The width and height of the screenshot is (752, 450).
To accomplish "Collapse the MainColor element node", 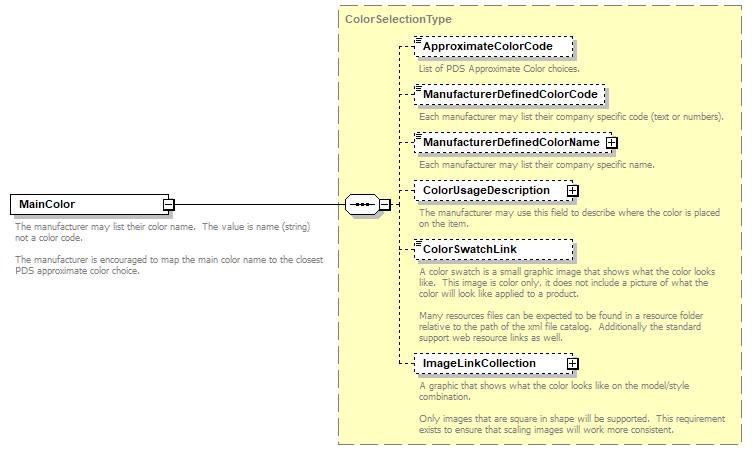I will [x=169, y=205].
